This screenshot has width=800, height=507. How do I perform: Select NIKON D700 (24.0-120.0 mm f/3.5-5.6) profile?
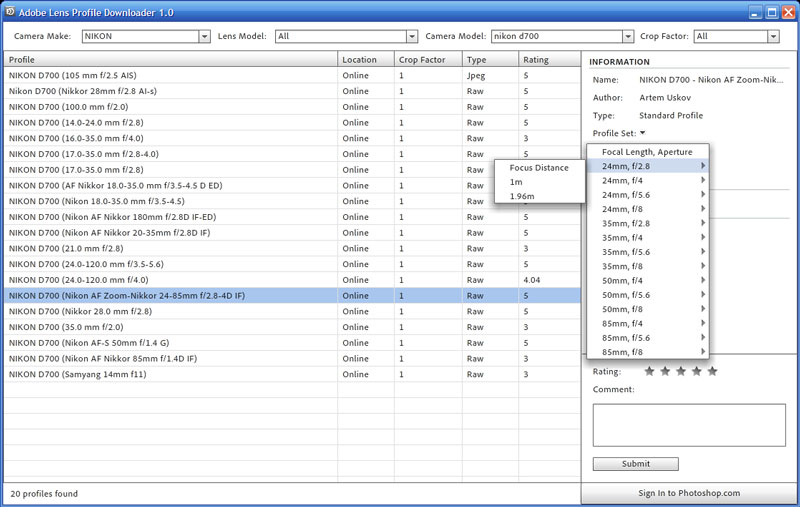coord(292,264)
